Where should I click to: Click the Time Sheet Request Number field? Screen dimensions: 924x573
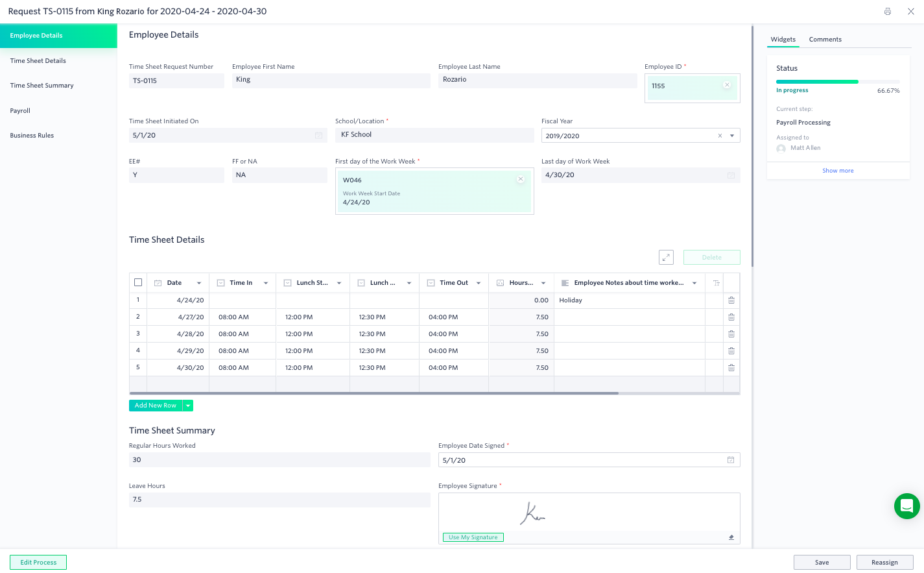coord(176,80)
